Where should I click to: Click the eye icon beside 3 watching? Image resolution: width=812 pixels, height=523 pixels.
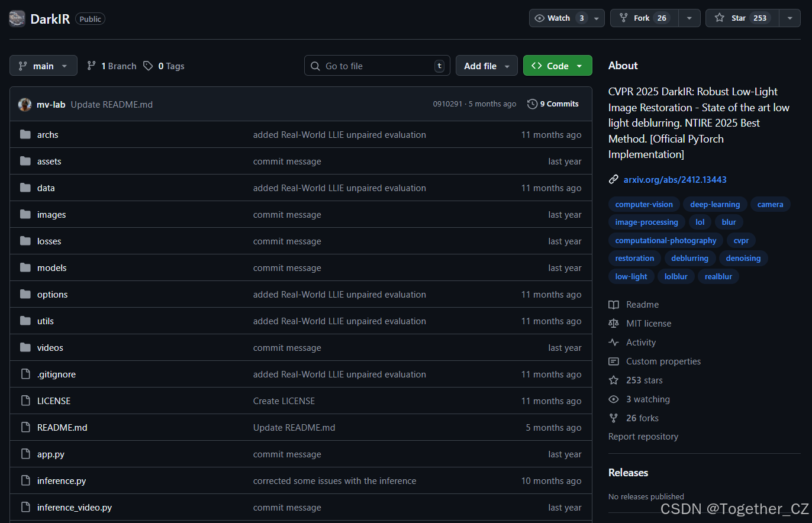point(614,399)
